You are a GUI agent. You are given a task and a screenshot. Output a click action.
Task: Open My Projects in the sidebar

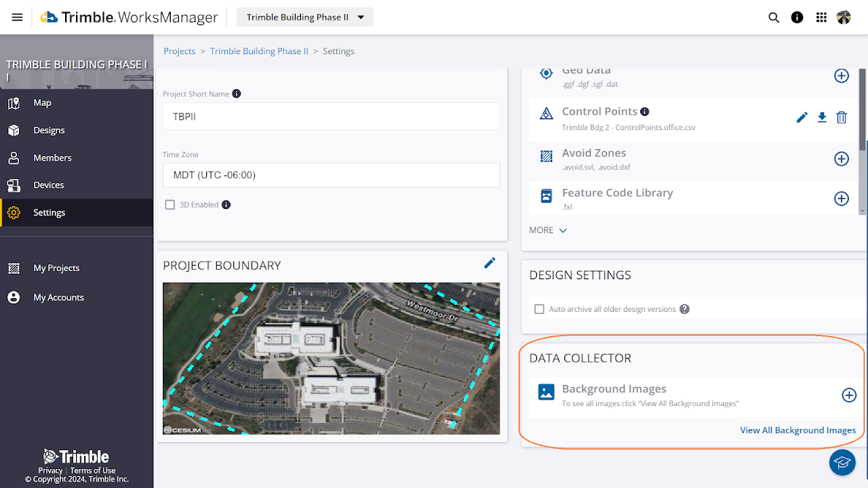[77, 268]
